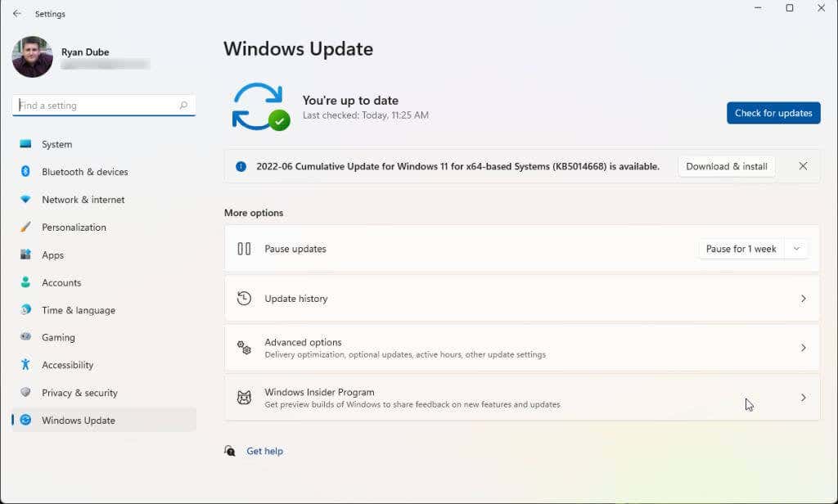Click the Accessibility figure icon

point(25,365)
